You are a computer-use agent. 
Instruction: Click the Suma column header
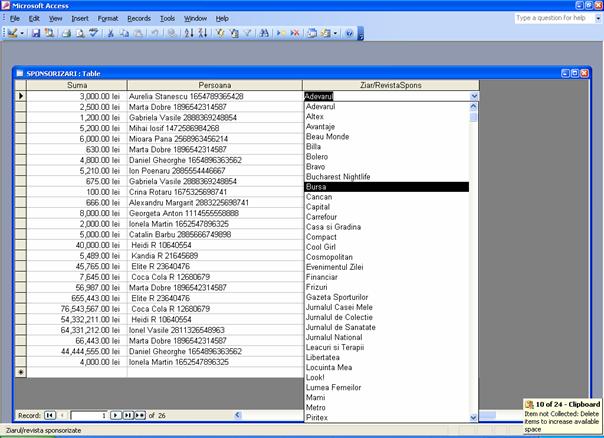click(x=77, y=85)
